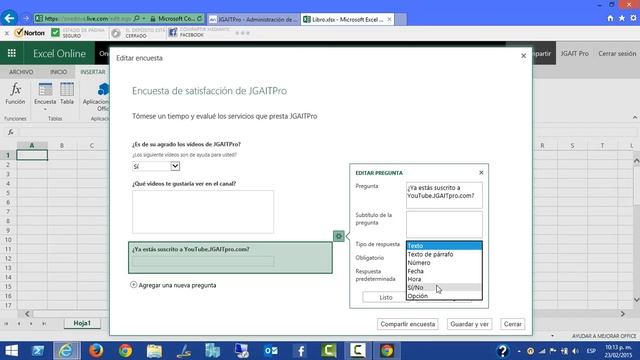Select Texto de párrafo response type
Screen dimensions: 640x360
pos(444,254)
